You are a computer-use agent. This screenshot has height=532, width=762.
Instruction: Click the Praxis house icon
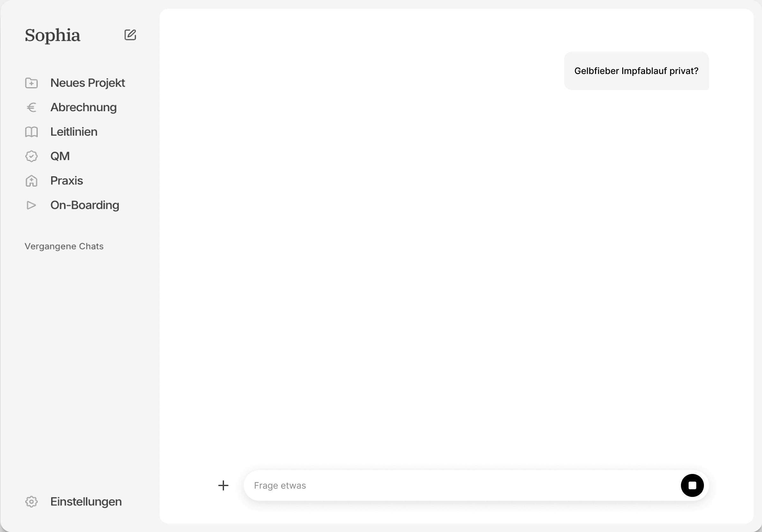(32, 181)
